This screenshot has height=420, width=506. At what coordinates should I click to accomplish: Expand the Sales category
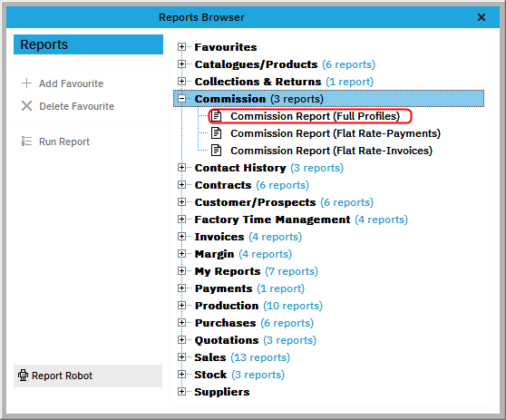pyautogui.click(x=181, y=357)
